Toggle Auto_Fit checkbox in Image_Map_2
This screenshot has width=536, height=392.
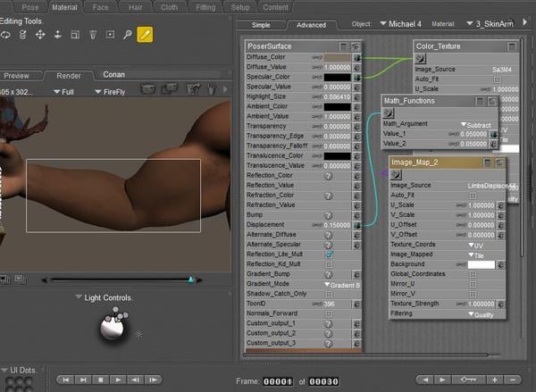tap(473, 196)
